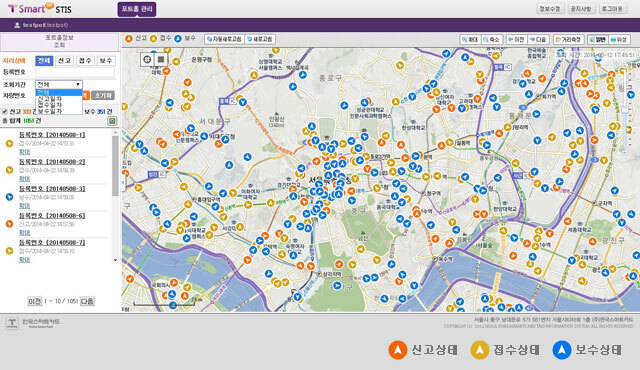Collapse the left panel with arrow handle
The width and height of the screenshot is (640, 370).
tap(123, 182)
